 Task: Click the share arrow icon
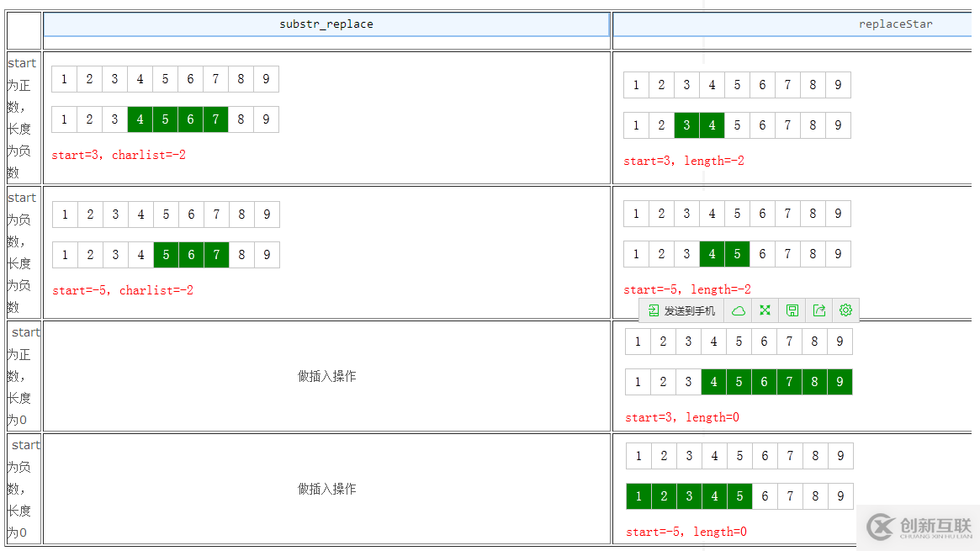click(x=819, y=310)
